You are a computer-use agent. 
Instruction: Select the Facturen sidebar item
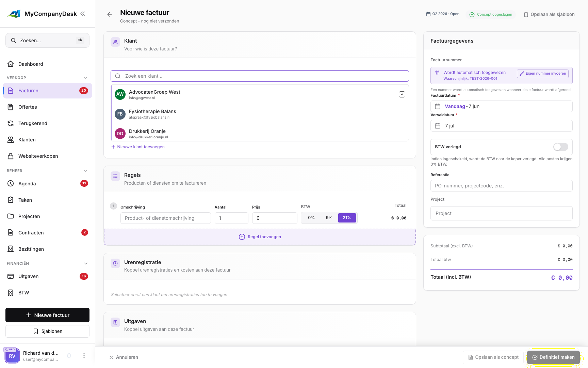click(47, 91)
